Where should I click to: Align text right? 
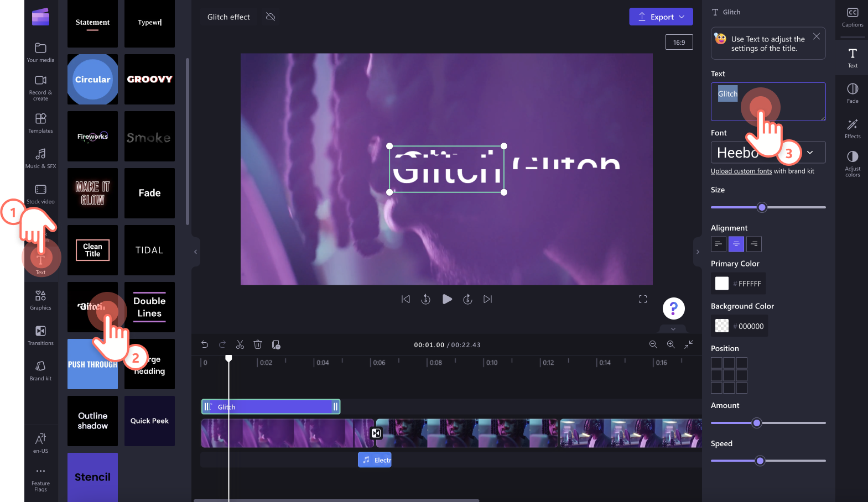(x=753, y=244)
